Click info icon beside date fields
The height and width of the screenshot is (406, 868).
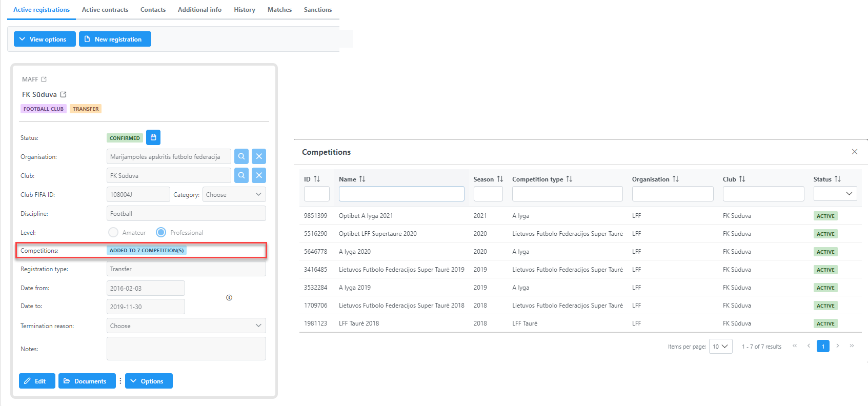229,297
